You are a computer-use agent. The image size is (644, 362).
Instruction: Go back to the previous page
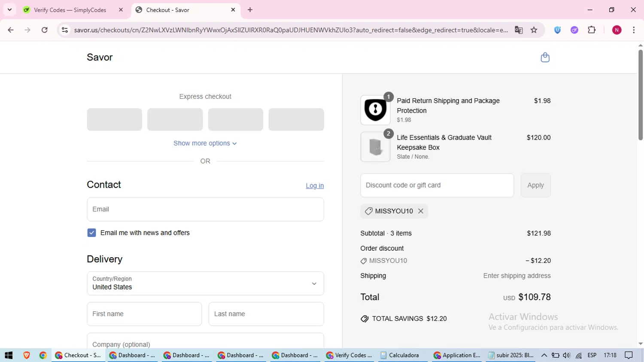point(11,30)
